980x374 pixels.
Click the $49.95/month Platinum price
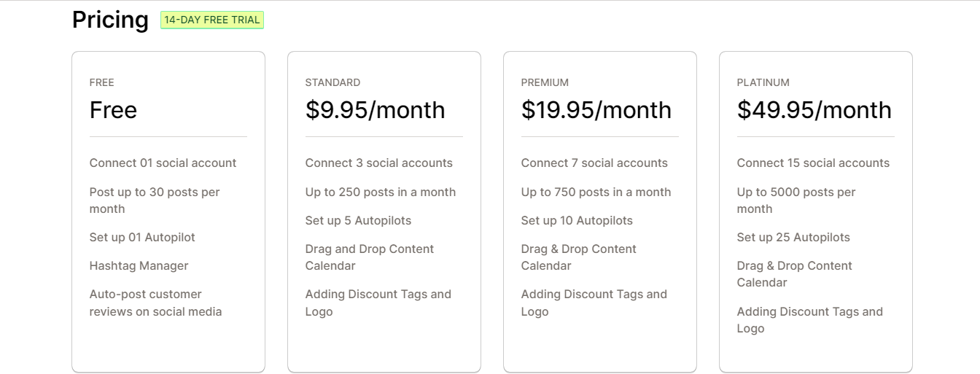pos(814,110)
